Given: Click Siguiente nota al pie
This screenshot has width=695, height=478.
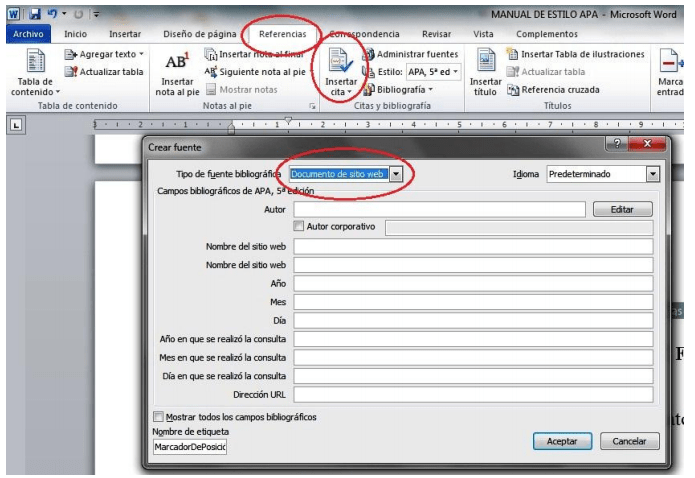Looking at the screenshot, I should [x=255, y=72].
